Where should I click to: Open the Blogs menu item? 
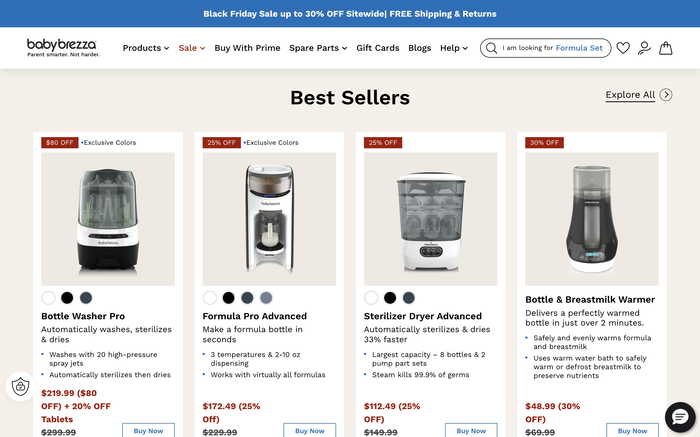pos(420,48)
